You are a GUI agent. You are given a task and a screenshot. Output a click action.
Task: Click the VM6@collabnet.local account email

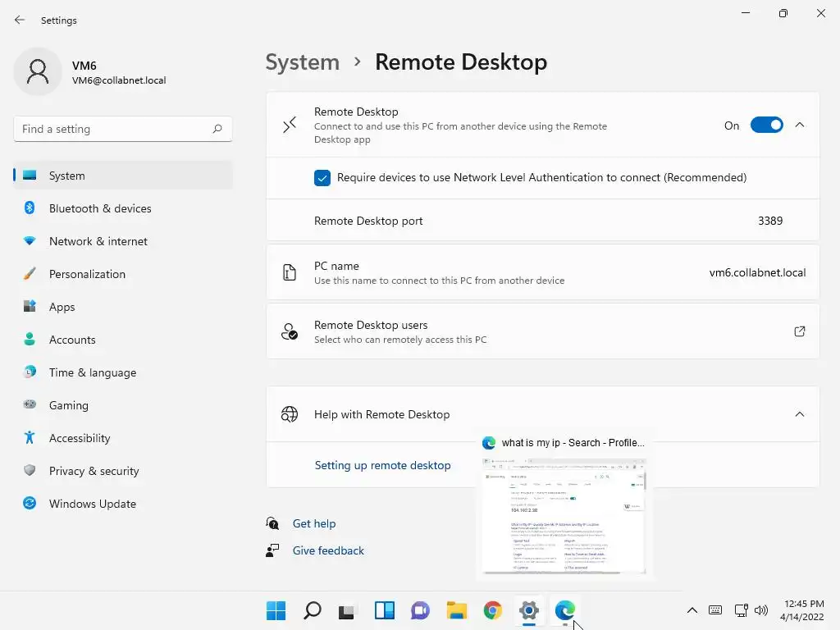click(x=119, y=80)
